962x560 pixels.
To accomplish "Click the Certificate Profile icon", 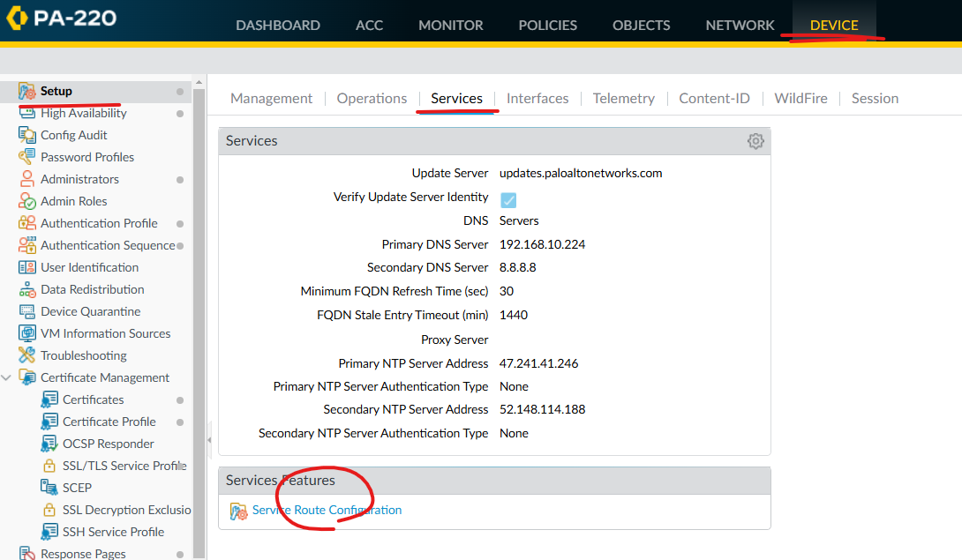I will pos(49,422).
